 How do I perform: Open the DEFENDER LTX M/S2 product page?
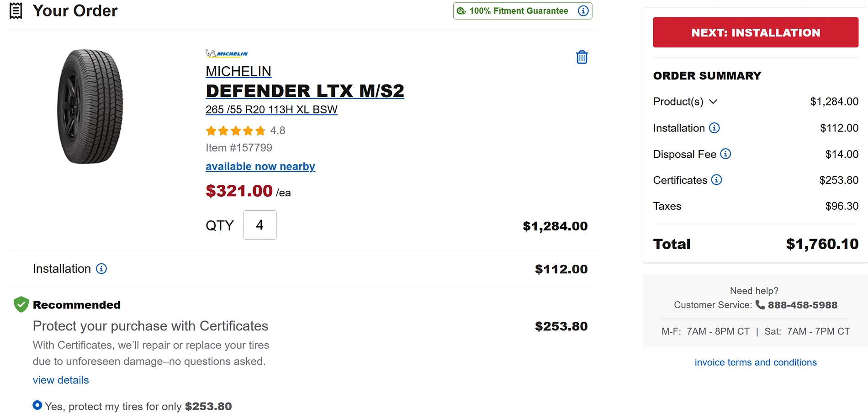pos(305,90)
